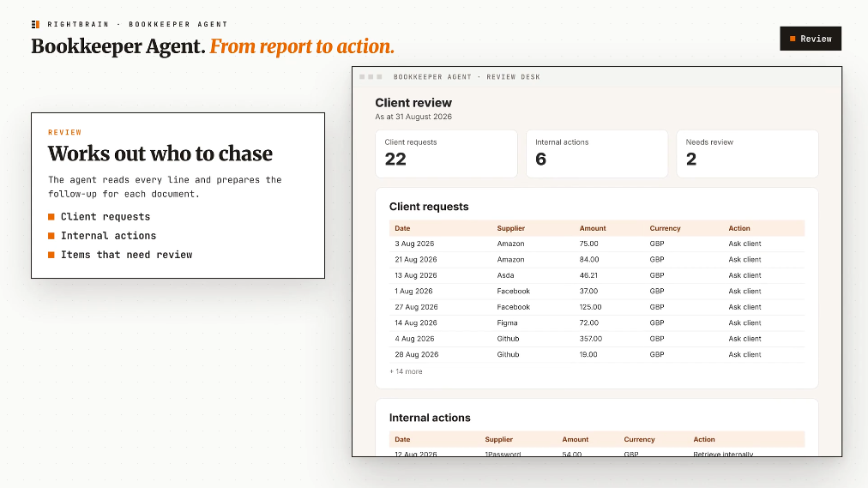Click Ask client for Asda row
The height and width of the screenshot is (488, 868).
(744, 275)
